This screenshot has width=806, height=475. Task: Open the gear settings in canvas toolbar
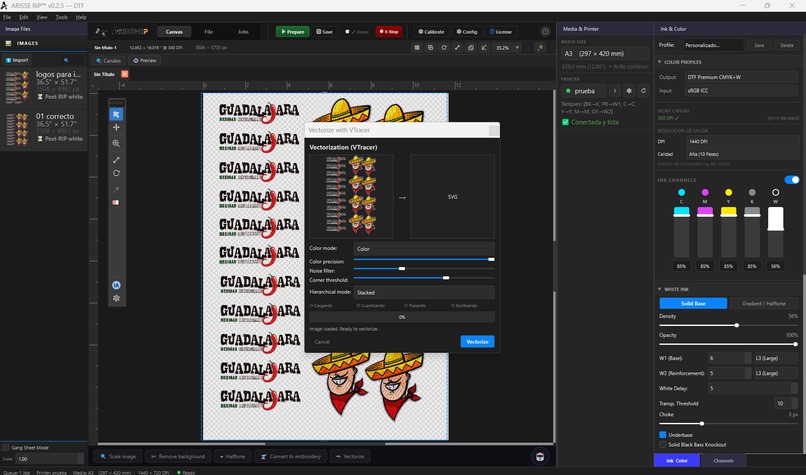tap(116, 298)
